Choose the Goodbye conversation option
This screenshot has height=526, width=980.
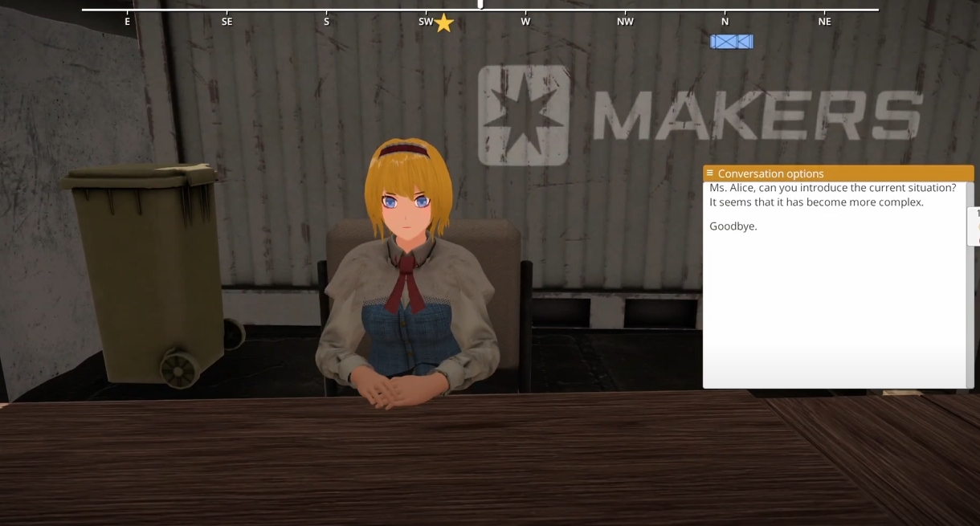click(733, 226)
